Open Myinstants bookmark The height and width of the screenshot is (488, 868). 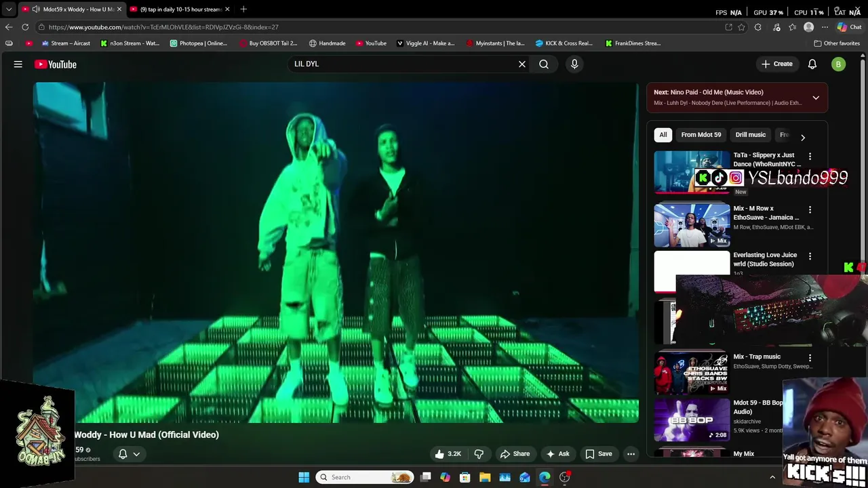point(496,43)
